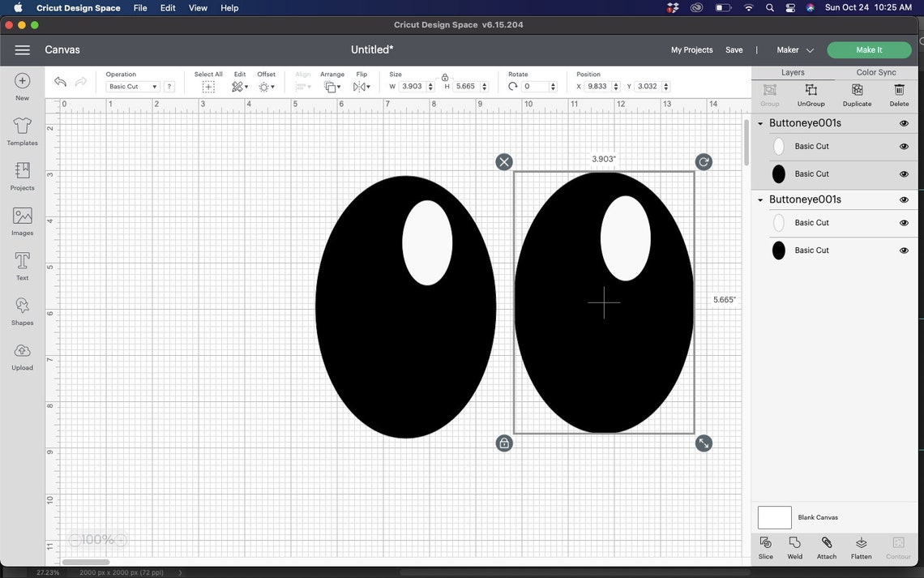924x578 pixels.
Task: Toggle visibility of the second Buttoneye001s group
Action: 904,199
